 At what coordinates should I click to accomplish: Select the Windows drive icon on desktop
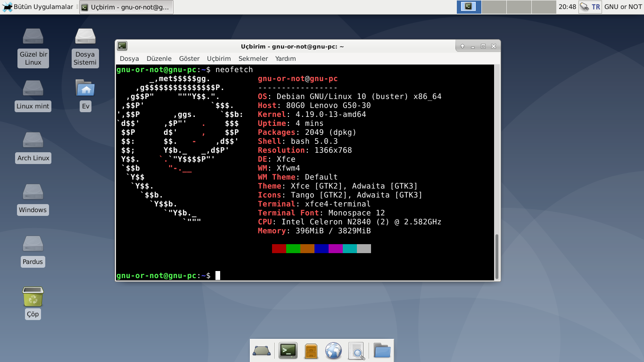click(33, 192)
